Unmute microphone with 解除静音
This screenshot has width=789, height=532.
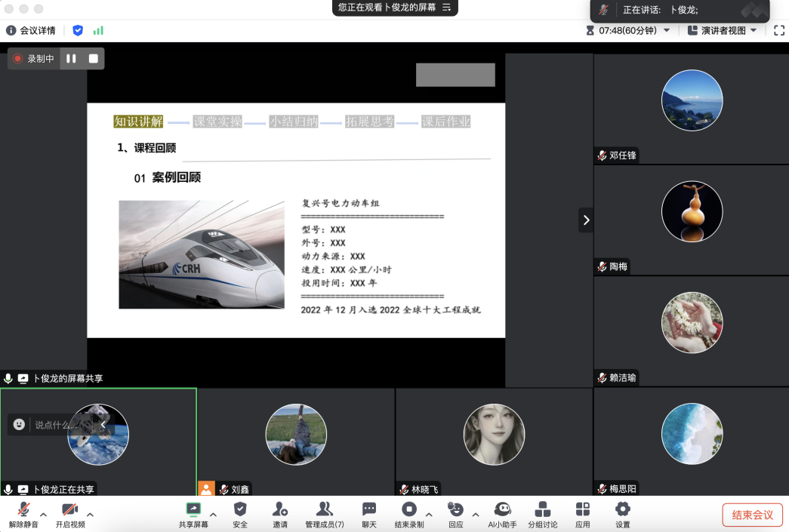point(23,514)
